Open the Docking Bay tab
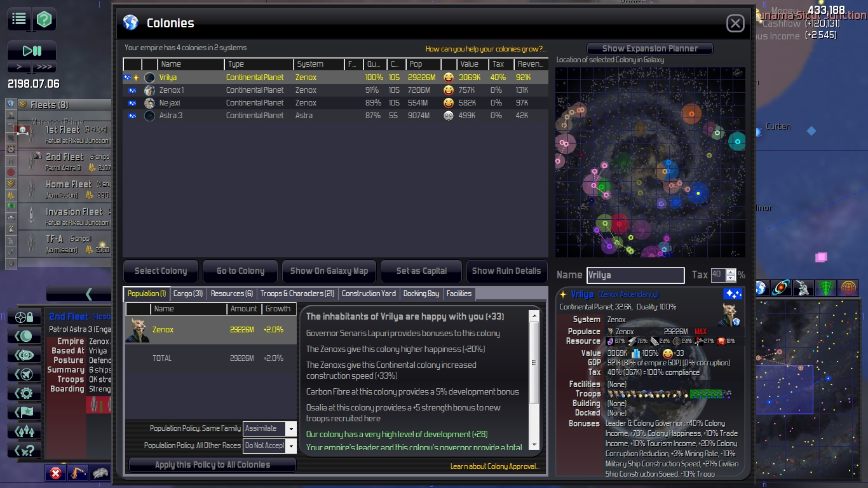The height and width of the screenshot is (488, 868). tap(421, 294)
